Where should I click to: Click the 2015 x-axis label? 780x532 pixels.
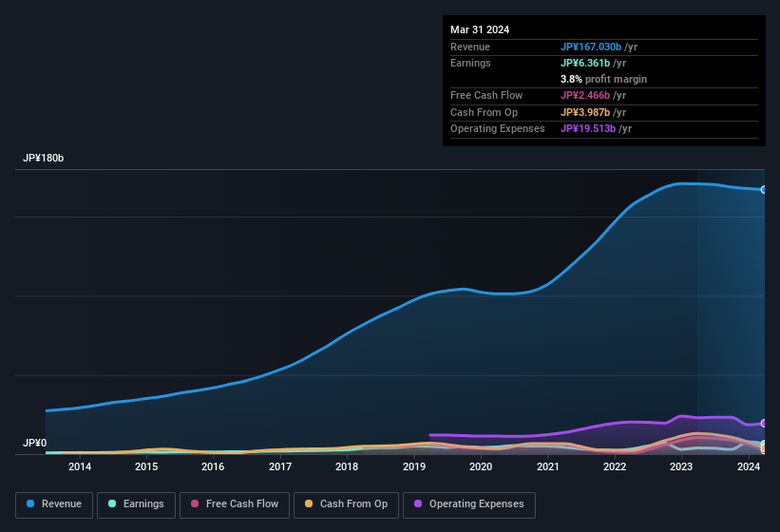(146, 466)
